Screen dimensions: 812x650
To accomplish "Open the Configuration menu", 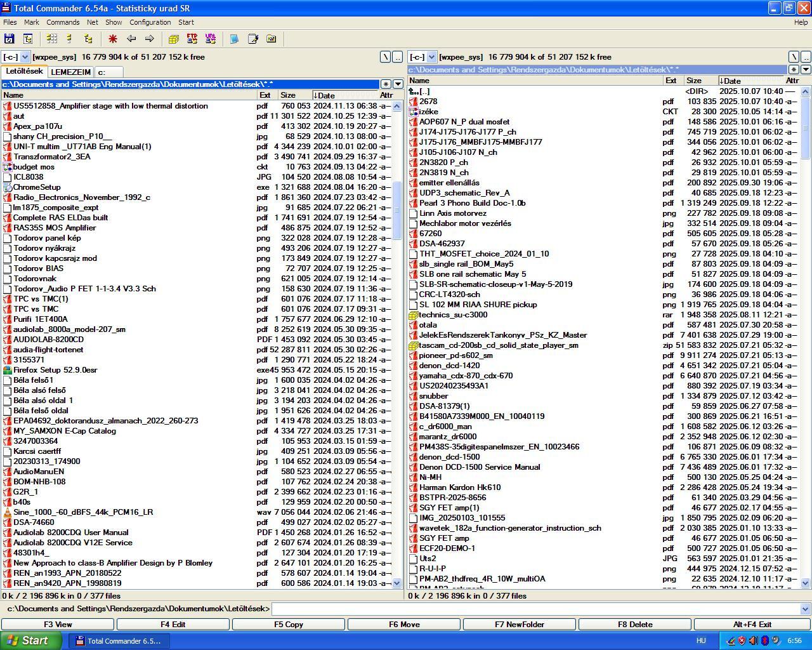I will [150, 22].
